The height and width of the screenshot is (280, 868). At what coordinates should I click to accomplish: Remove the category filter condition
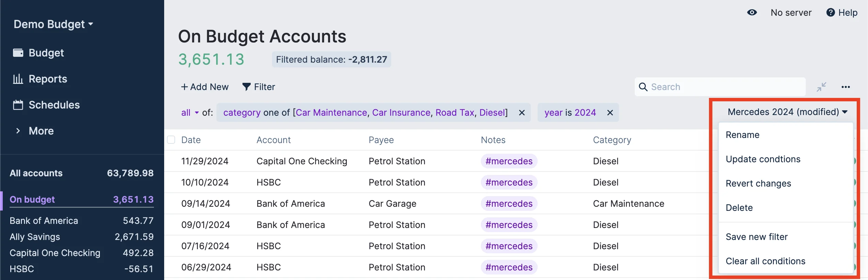tap(522, 113)
